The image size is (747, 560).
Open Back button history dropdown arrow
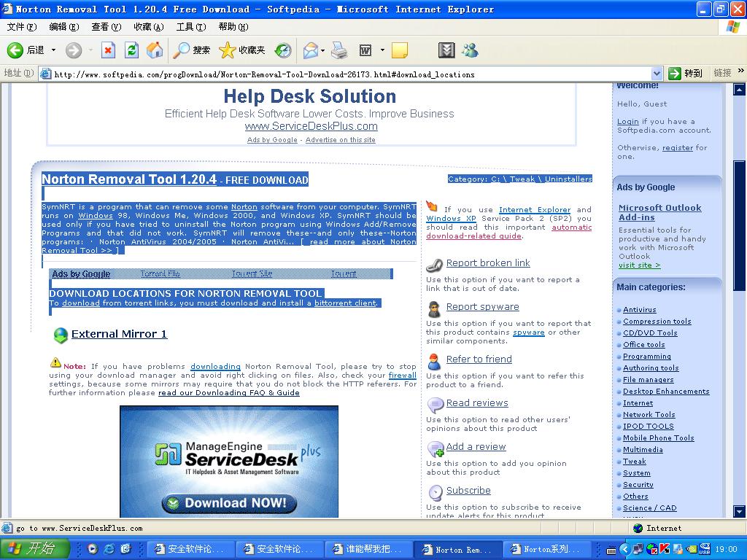[x=53, y=50]
